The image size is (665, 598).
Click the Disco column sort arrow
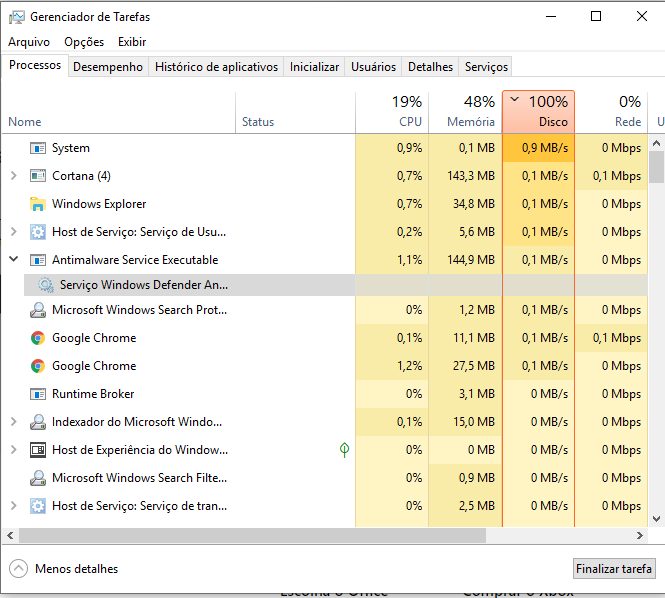tap(514, 100)
